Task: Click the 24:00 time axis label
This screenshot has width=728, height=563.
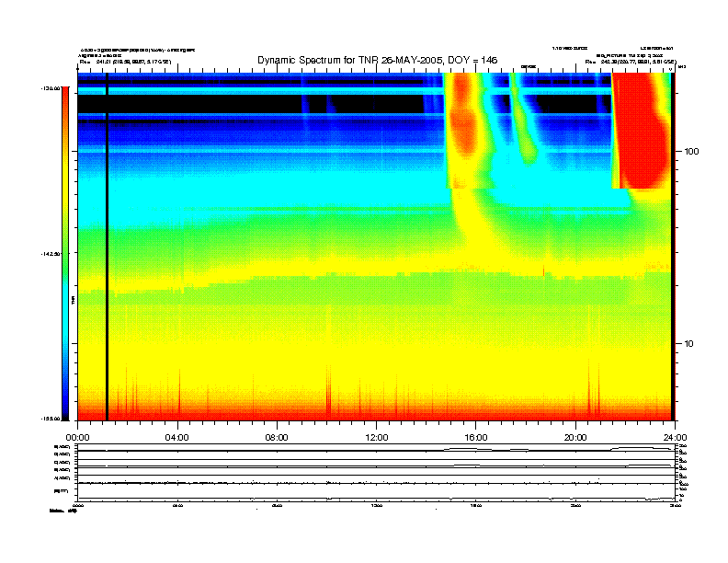Action: pos(675,438)
